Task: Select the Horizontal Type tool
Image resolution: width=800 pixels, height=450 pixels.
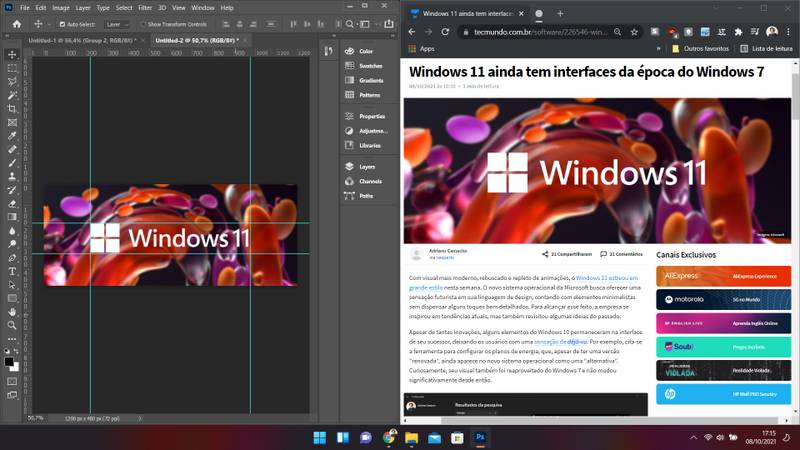Action: coord(12,271)
